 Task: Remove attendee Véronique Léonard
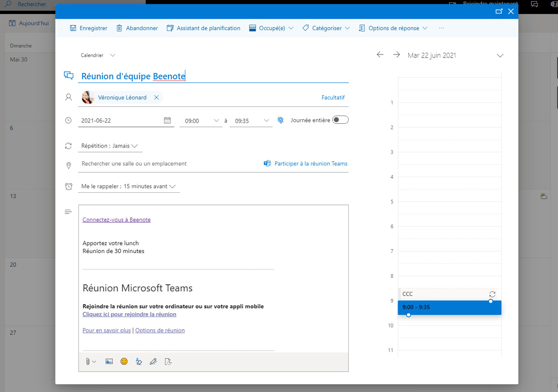tap(156, 98)
